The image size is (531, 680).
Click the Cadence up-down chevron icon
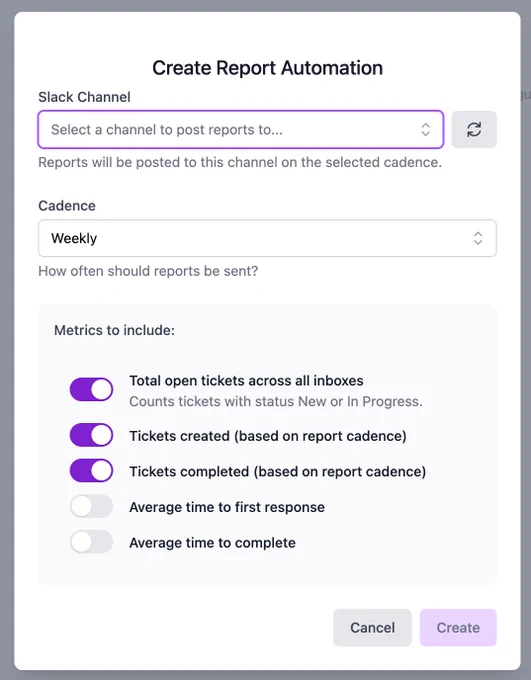[x=478, y=238]
